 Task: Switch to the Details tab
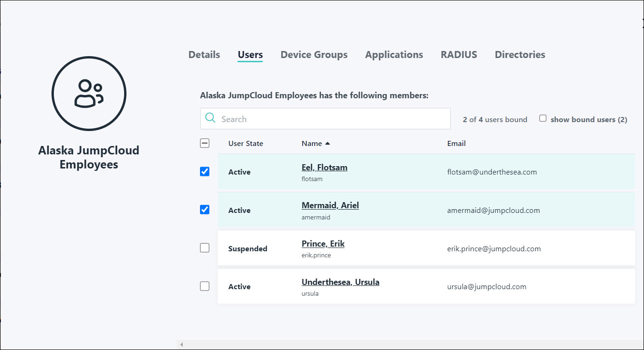click(204, 54)
